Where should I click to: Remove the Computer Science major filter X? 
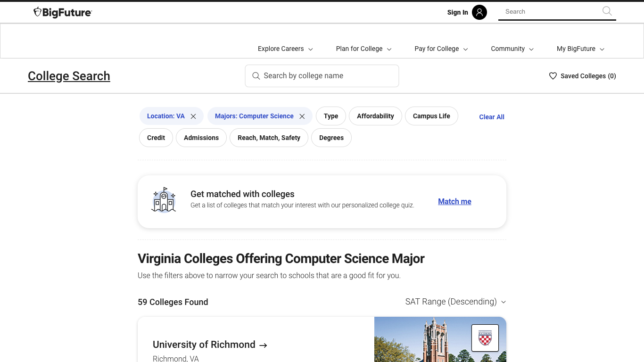[302, 116]
